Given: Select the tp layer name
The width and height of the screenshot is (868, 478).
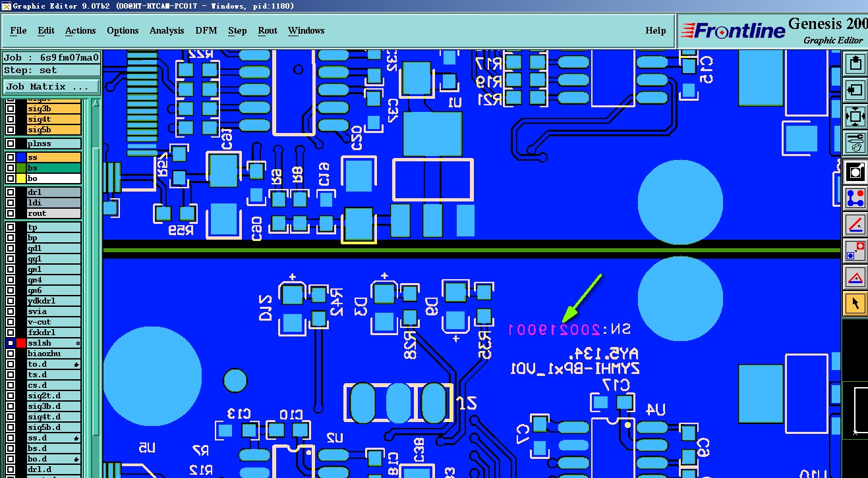Looking at the screenshot, I should tap(54, 227).
